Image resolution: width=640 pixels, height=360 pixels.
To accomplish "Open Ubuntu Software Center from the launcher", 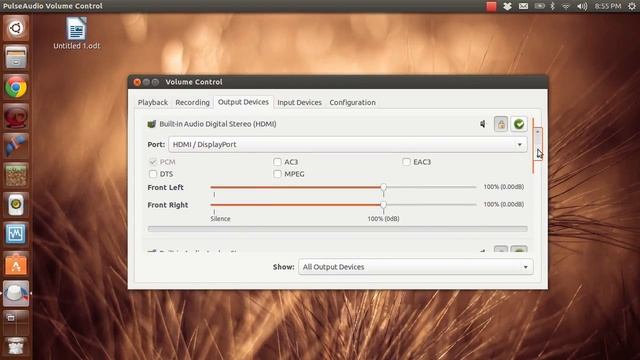I will (16, 264).
